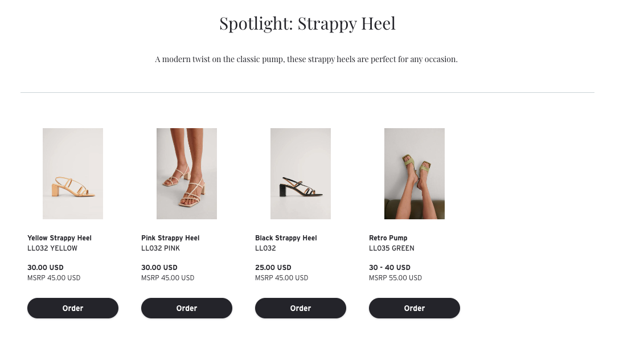
Task: Order the Pink Strappy Heel
Action: tap(187, 308)
